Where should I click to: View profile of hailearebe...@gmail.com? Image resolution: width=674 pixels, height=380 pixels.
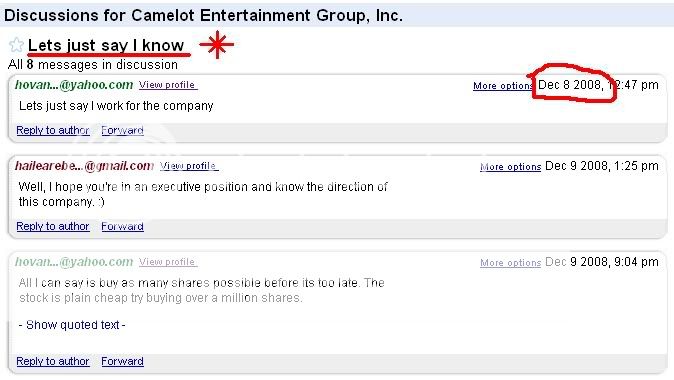(x=188, y=165)
